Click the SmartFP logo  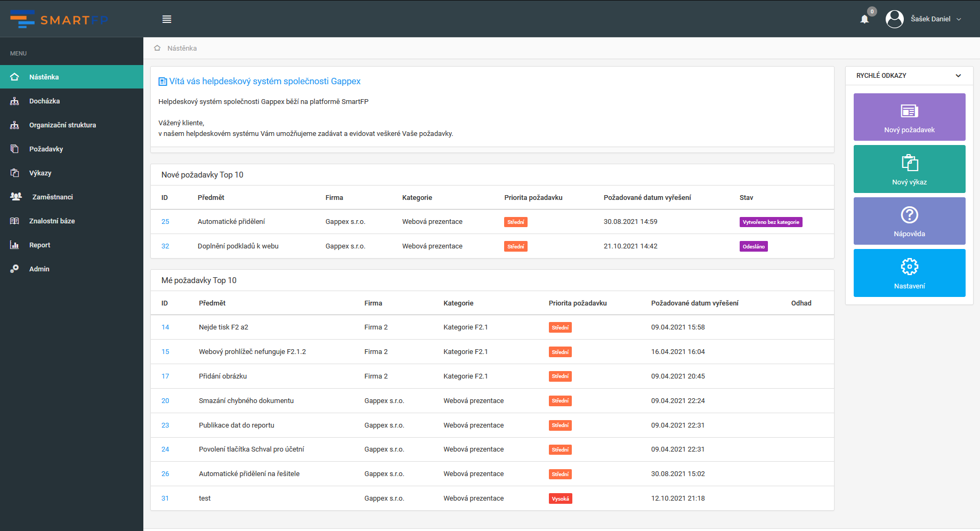coord(59,19)
